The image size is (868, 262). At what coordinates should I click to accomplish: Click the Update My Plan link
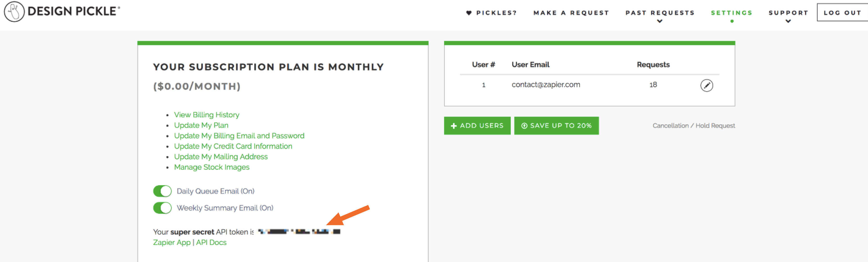pos(201,125)
